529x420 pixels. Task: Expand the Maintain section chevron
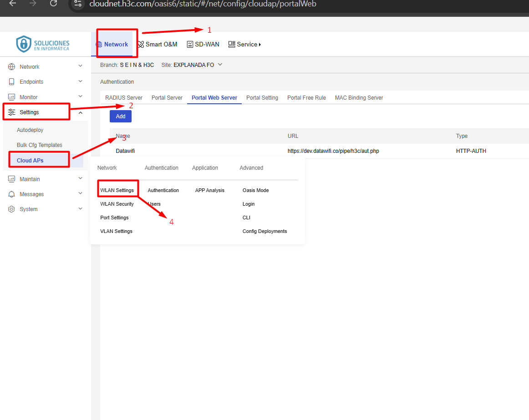[x=80, y=178]
